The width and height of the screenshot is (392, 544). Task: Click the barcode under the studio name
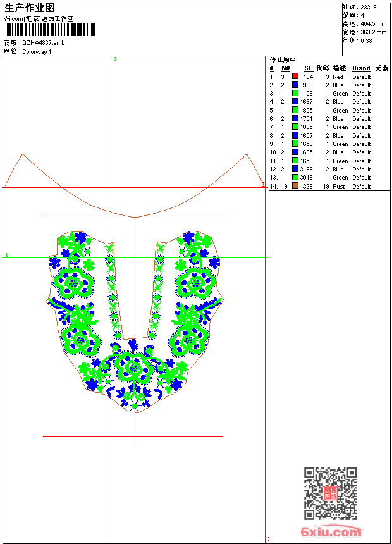[x=50, y=30]
